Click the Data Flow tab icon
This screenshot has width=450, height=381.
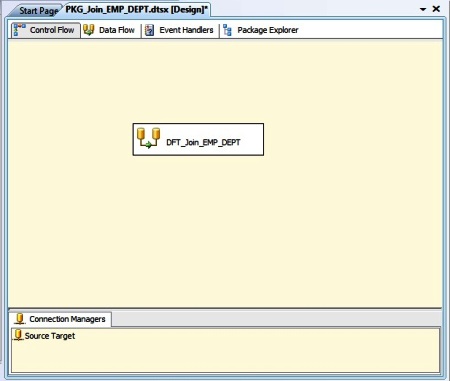pos(89,30)
